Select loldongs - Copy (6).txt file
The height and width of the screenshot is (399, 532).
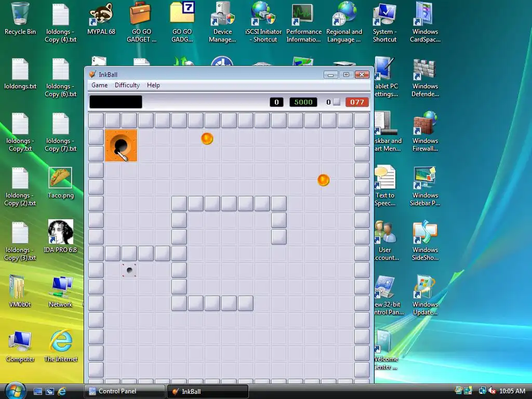[x=61, y=78]
